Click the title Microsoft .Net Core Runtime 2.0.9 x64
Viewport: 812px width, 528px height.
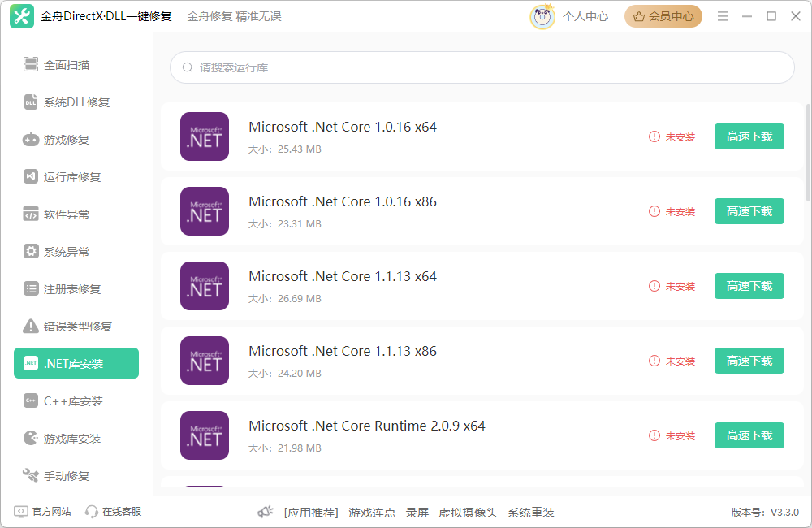click(367, 426)
